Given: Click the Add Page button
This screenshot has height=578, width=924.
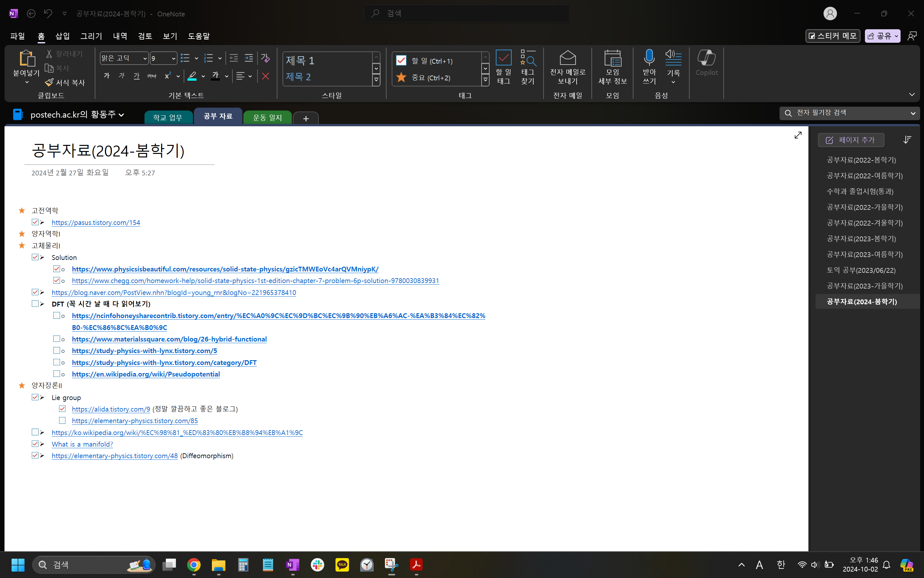Looking at the screenshot, I should click(x=851, y=140).
